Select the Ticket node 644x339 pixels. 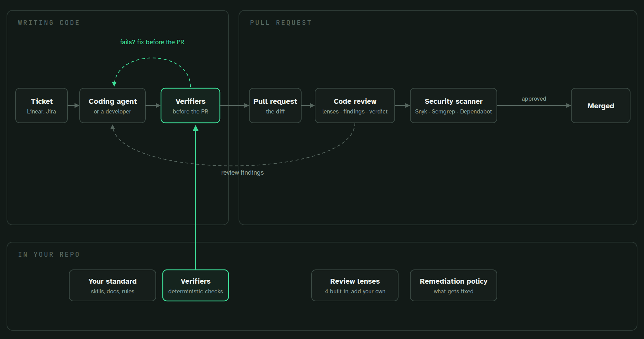click(42, 106)
